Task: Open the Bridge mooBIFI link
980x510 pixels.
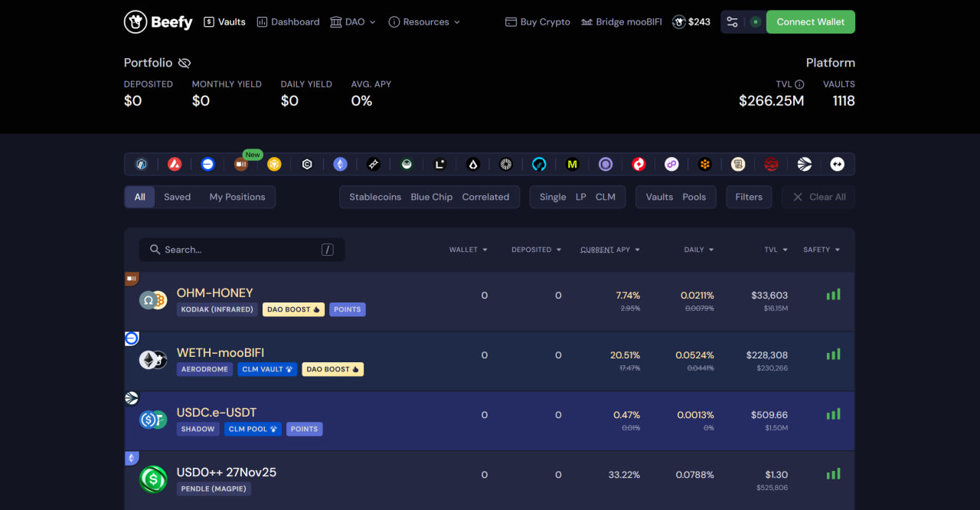Action: pos(621,22)
